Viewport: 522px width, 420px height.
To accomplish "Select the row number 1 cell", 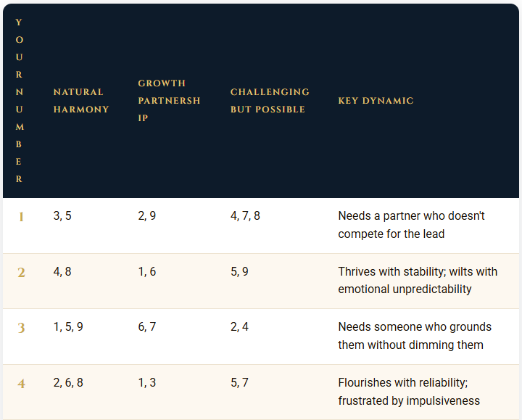I will [x=21, y=217].
